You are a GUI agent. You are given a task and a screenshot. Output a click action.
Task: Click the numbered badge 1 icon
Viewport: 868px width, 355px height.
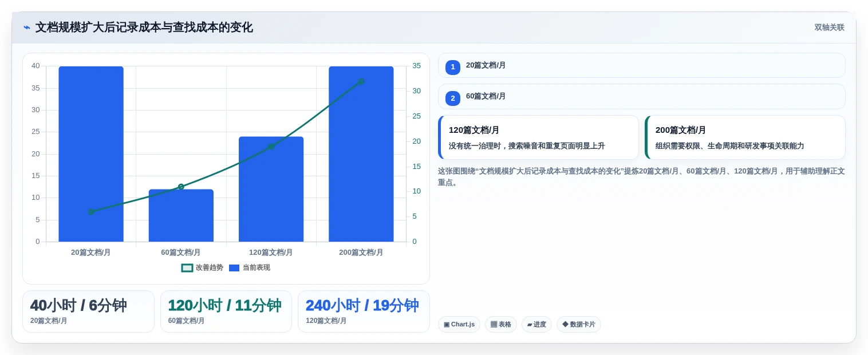point(453,68)
